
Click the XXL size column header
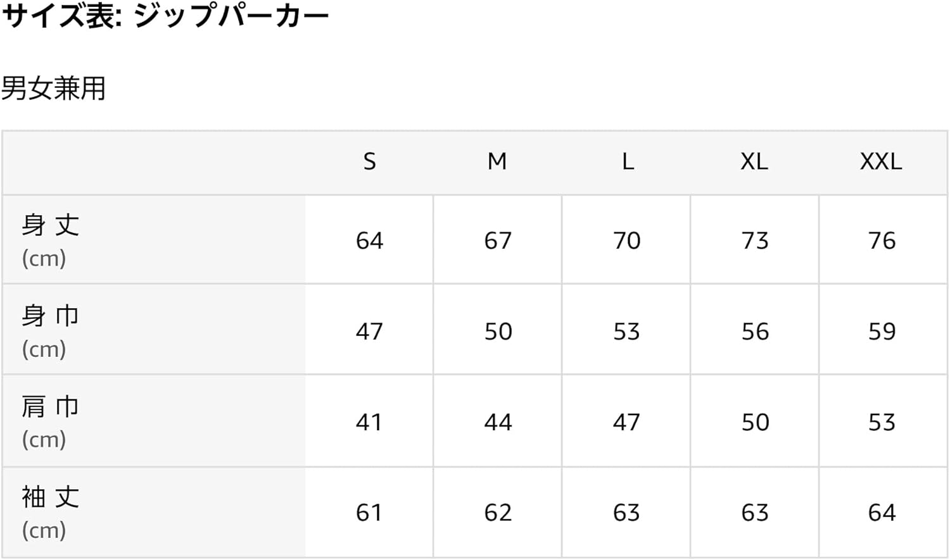point(881,162)
